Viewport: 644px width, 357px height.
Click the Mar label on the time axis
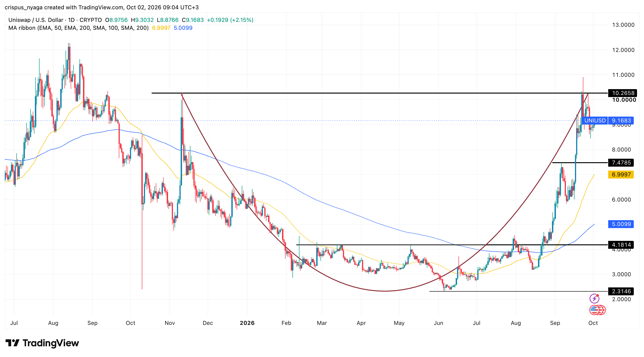322,323
